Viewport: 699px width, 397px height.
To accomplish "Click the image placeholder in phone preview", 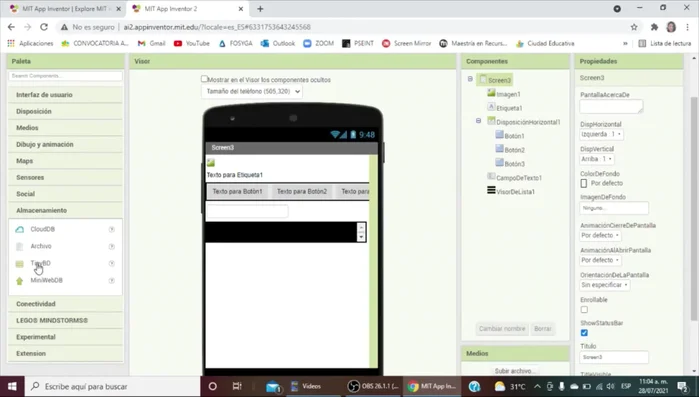I will 211,163.
